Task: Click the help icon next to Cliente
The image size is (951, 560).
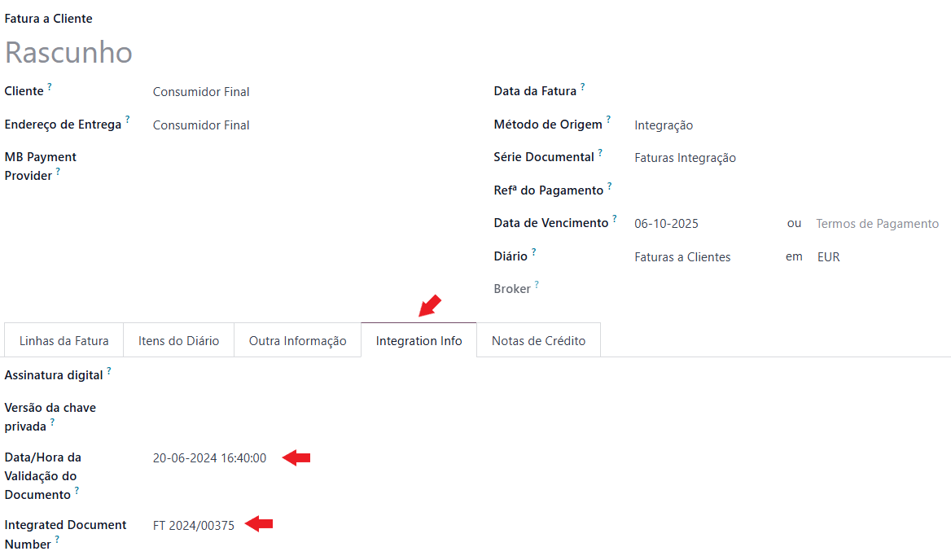Action: [x=50, y=87]
